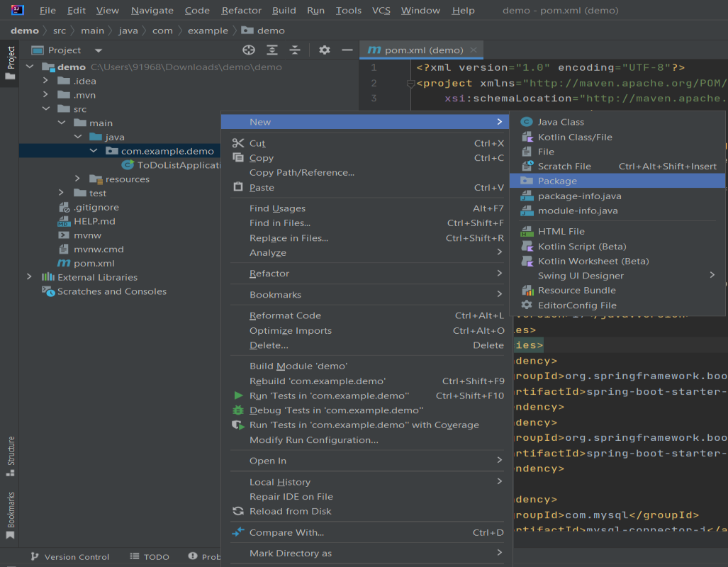Run tests with Coverage entry
728x567 pixels.
366,425
